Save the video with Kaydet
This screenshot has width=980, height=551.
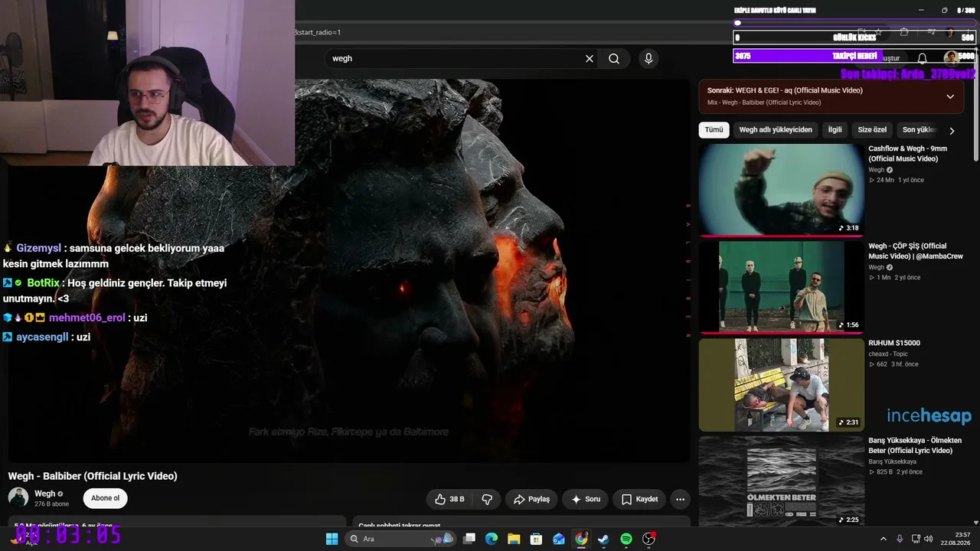639,499
